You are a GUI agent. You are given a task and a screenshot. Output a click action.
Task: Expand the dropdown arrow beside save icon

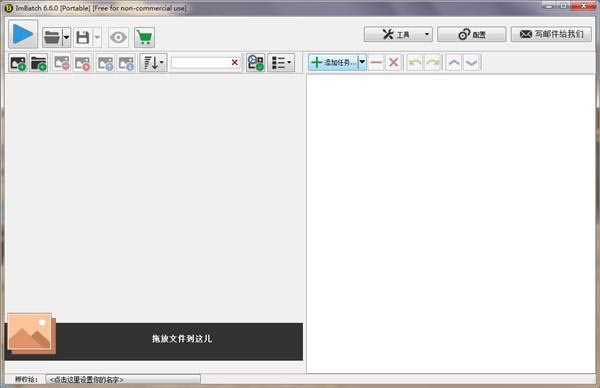[97, 37]
